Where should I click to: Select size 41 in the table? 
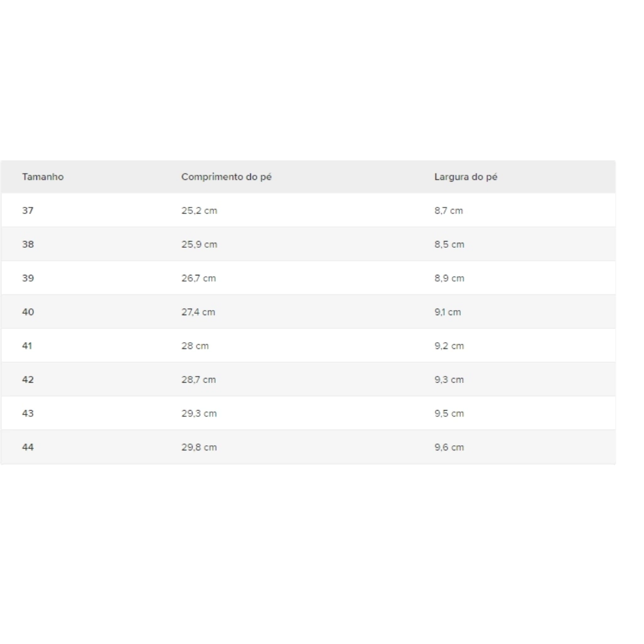tap(27, 346)
